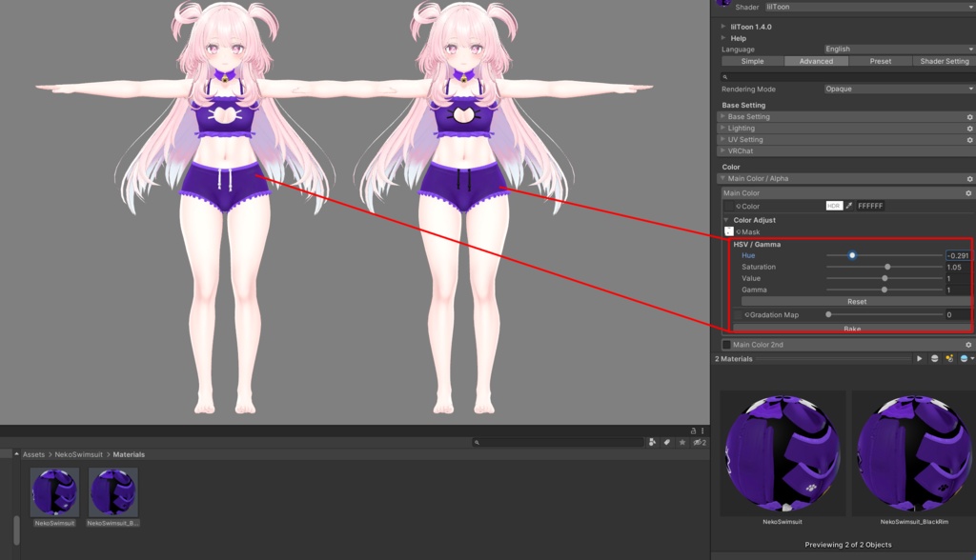Screen dimensions: 976x560
Task: Click the favorites star icon in the Project window
Action: (x=682, y=441)
